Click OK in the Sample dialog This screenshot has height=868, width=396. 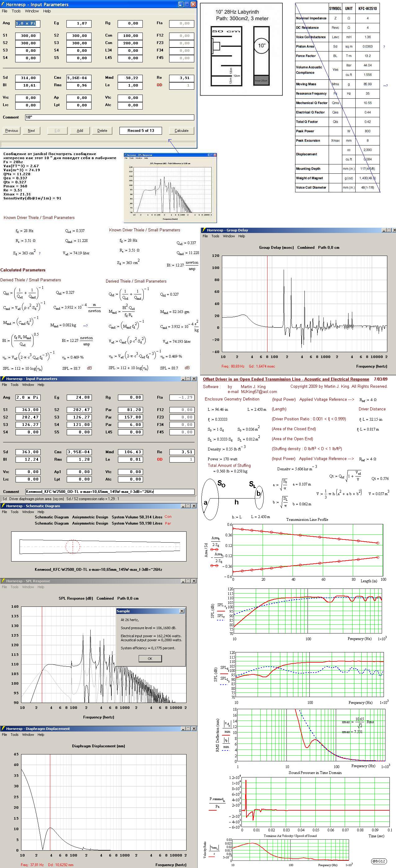click(x=150, y=658)
